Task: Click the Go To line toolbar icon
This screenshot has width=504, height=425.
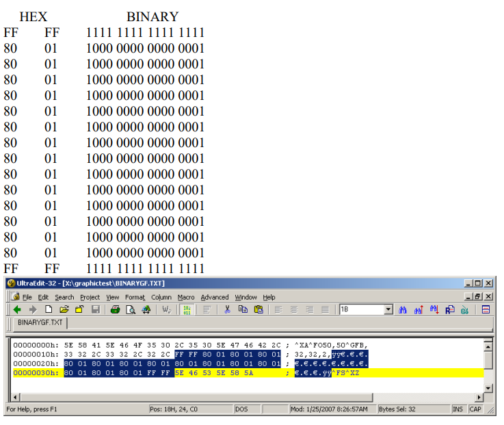Action: [465, 310]
